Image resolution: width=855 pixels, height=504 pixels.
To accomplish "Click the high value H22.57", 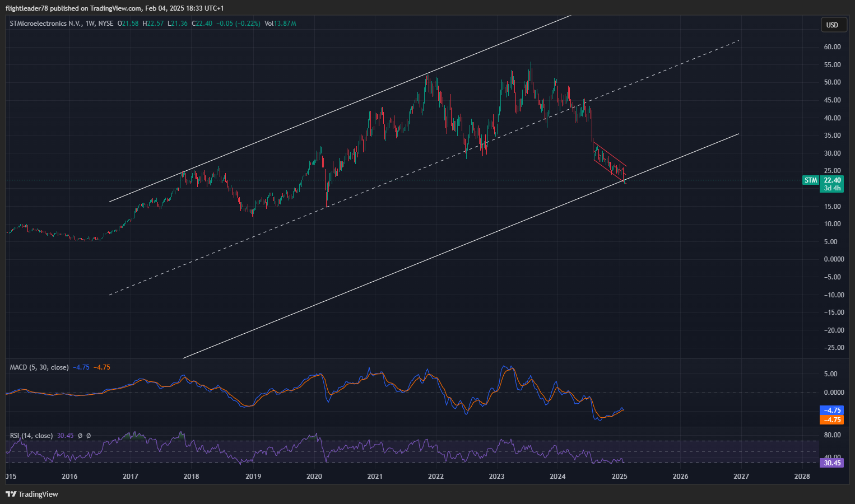I will pyautogui.click(x=153, y=24).
